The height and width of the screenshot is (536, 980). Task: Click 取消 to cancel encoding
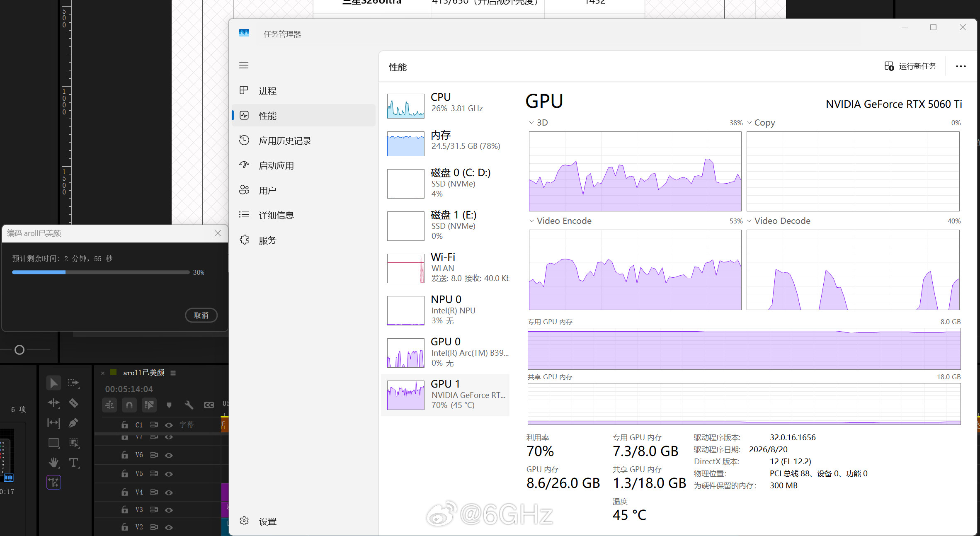201,315
